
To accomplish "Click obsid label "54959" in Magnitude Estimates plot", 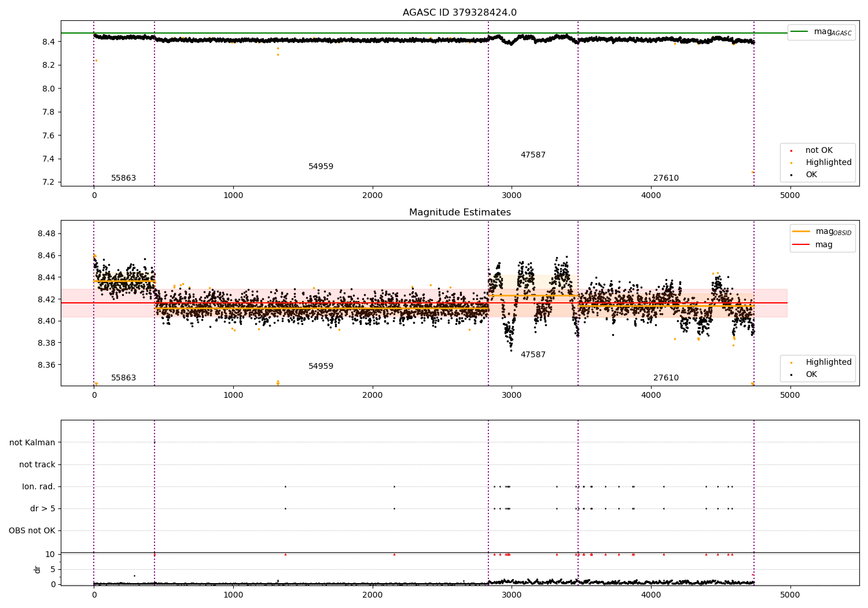I will click(321, 367).
